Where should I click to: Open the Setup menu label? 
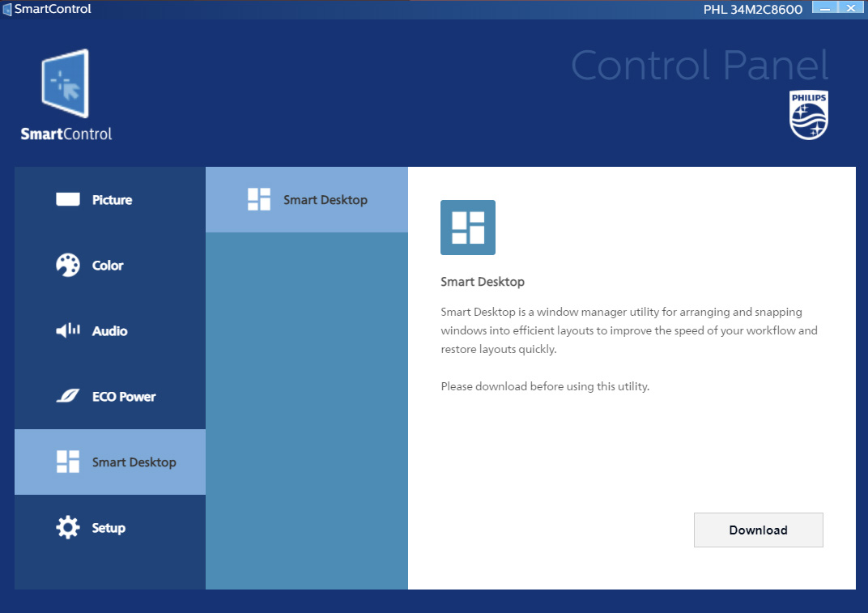(x=108, y=528)
